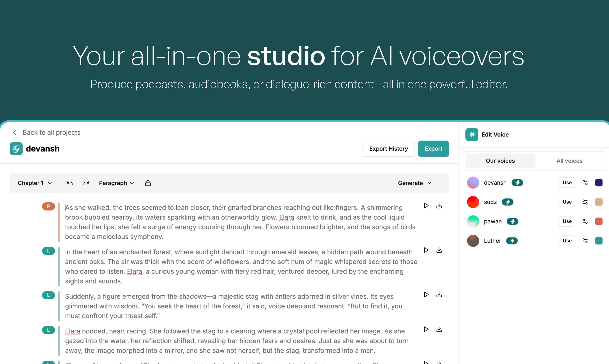Click the orange P speaker badge

click(48, 206)
